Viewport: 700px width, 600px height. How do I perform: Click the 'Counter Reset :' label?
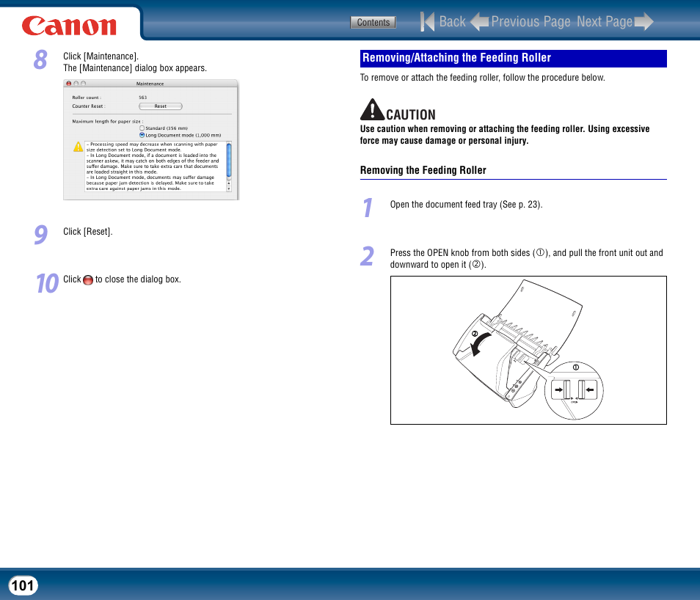coord(89,106)
